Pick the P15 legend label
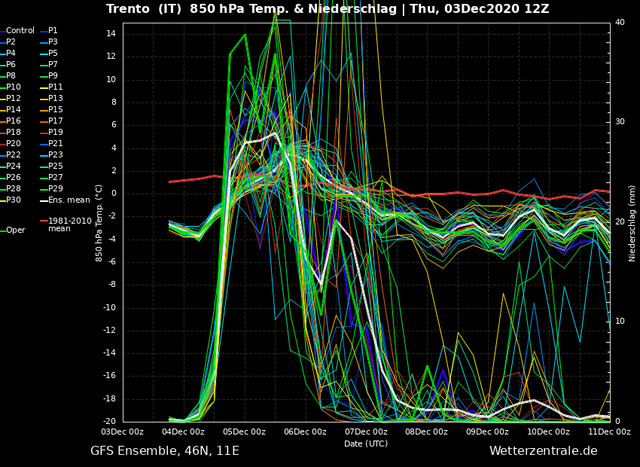This screenshot has width=640, height=467. point(51,109)
